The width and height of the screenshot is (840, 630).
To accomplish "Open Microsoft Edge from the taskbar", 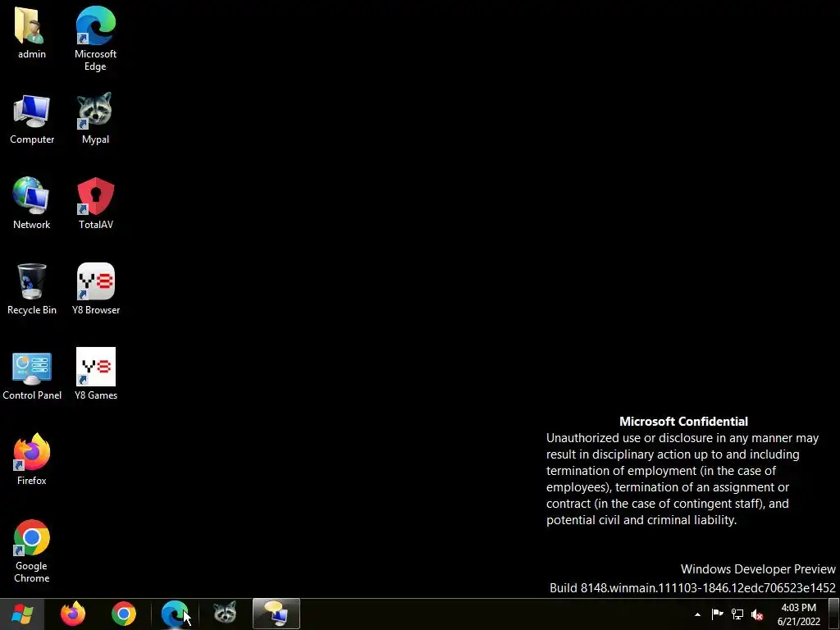I will coord(175,614).
